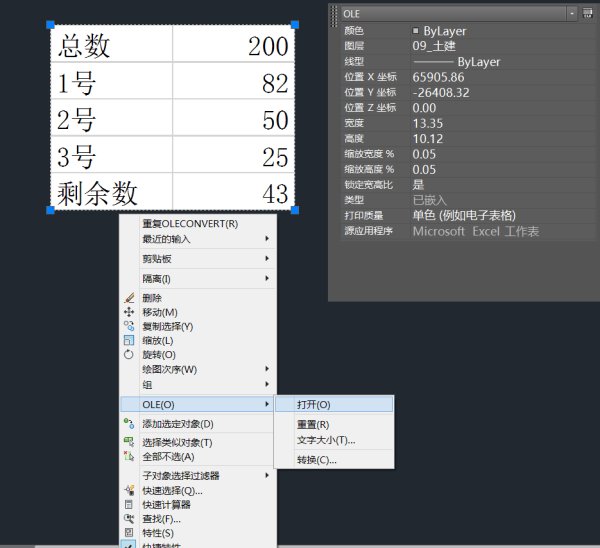
Task: Click table cell showing 82
Action: pyautogui.click(x=233, y=80)
